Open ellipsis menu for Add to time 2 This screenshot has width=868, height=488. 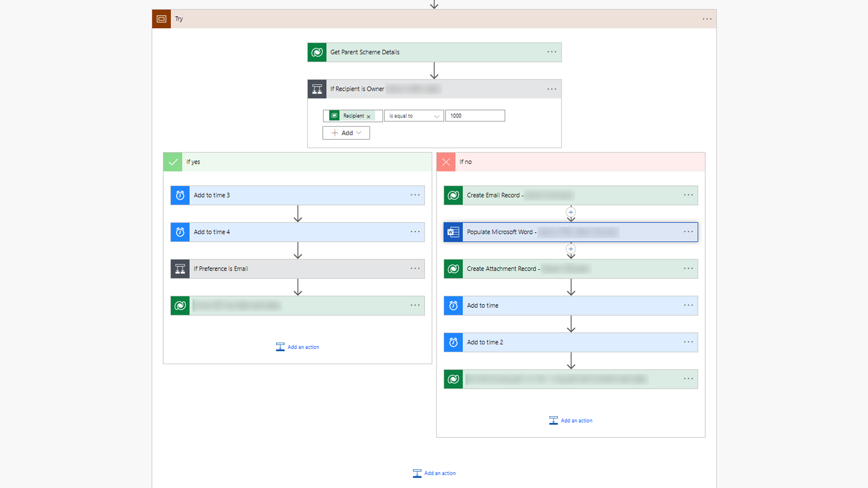(688, 342)
